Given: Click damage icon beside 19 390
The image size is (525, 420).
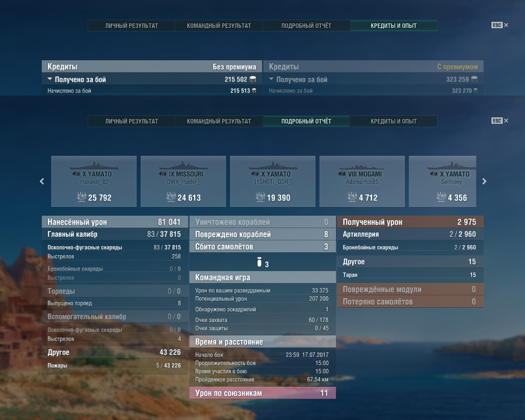Looking at the screenshot, I should (x=260, y=197).
